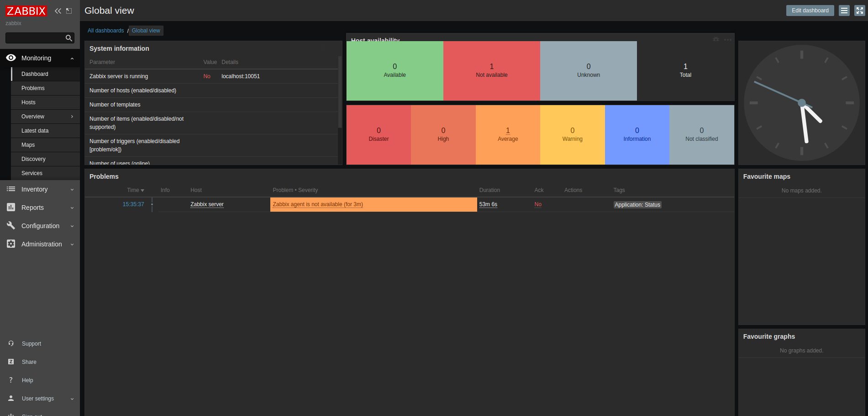Open Maps menu item
The height and width of the screenshot is (416, 868).
46,145
